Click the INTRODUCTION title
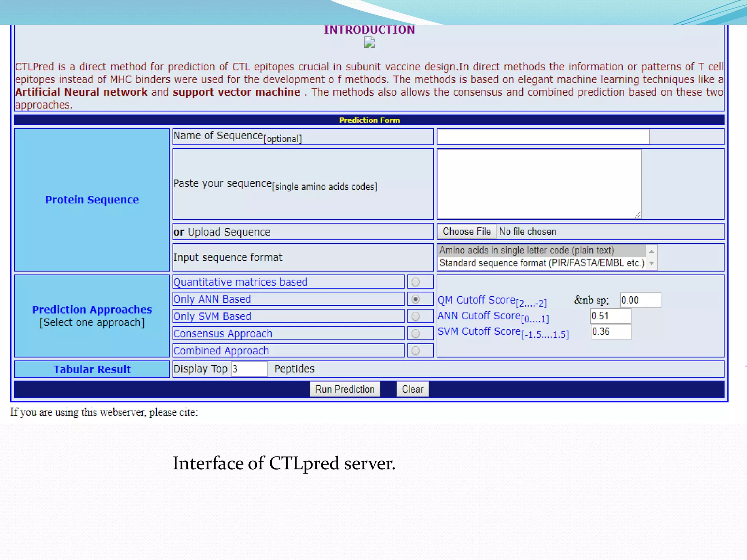 click(369, 30)
